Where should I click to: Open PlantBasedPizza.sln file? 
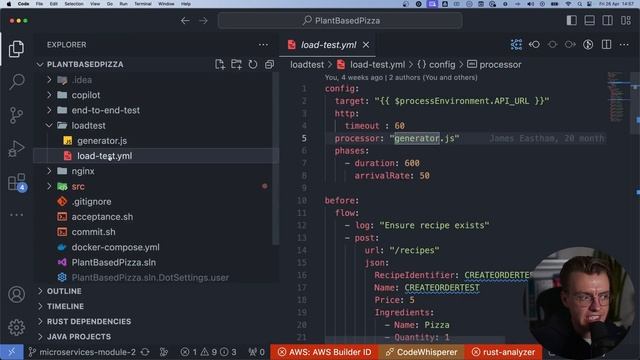point(113,262)
